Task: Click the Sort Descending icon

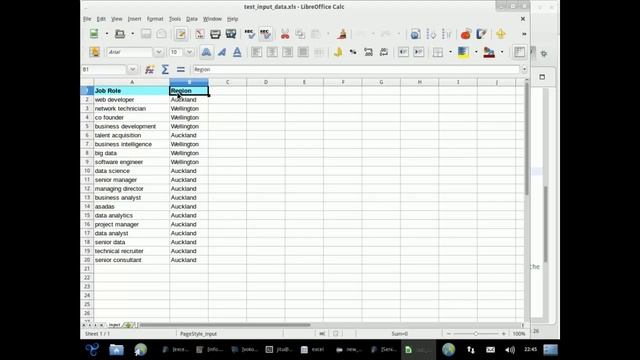Action: (447, 34)
